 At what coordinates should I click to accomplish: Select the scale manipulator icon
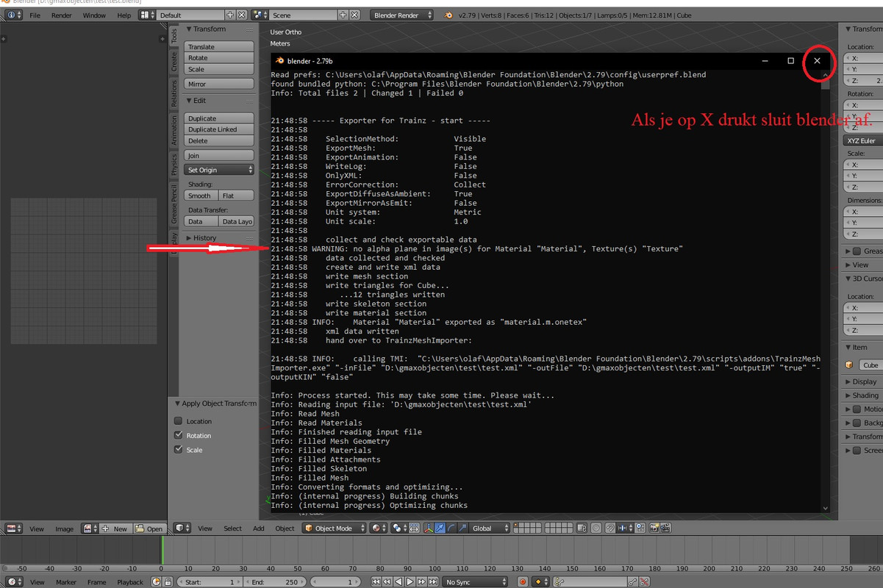coord(463,528)
